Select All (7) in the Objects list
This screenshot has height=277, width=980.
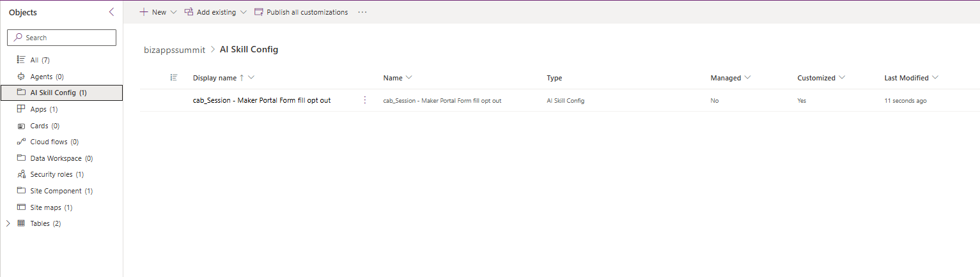40,60
